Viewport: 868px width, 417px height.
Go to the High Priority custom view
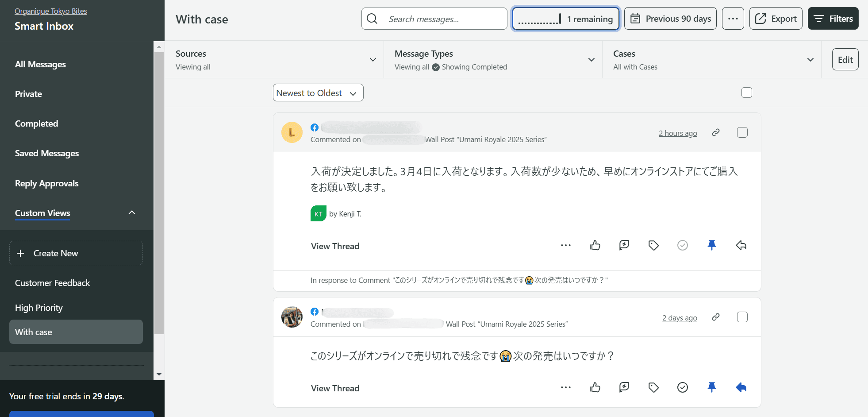click(39, 308)
